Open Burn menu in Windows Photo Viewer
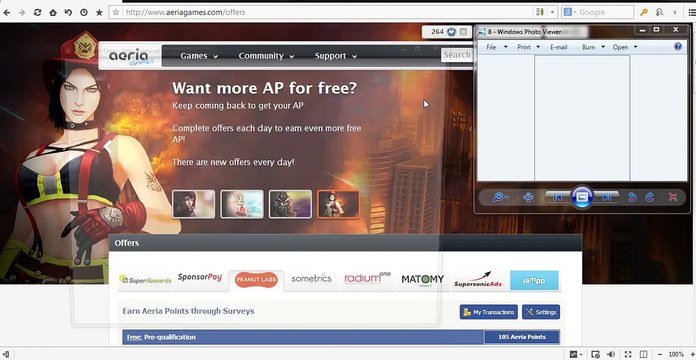 [593, 47]
